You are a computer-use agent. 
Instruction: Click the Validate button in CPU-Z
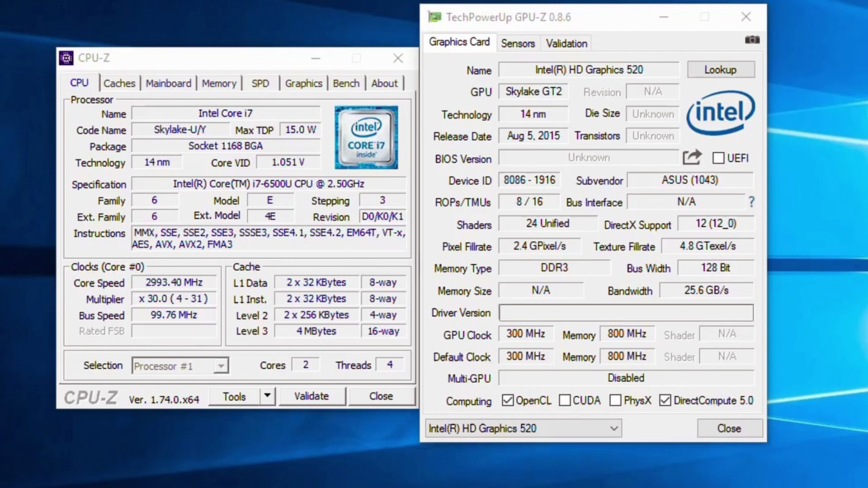(x=311, y=396)
